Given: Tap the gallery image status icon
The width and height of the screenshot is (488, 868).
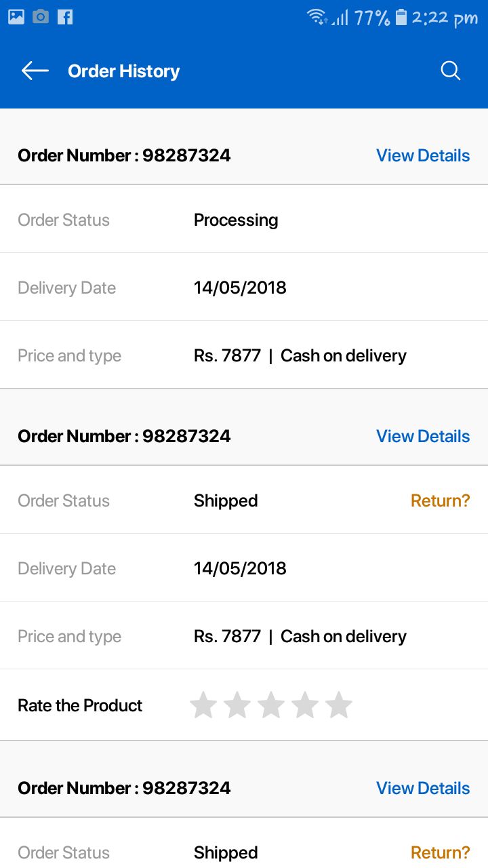Looking at the screenshot, I should pyautogui.click(x=16, y=17).
